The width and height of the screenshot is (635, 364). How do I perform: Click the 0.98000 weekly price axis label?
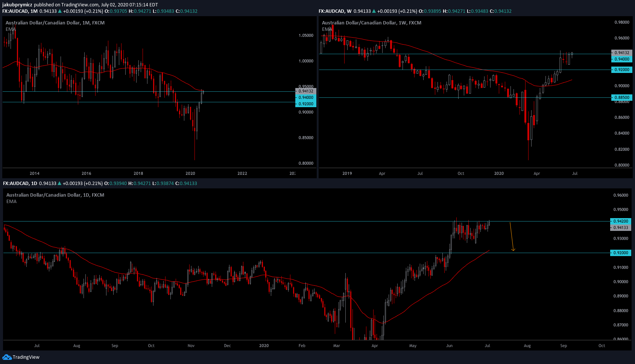[x=622, y=22]
